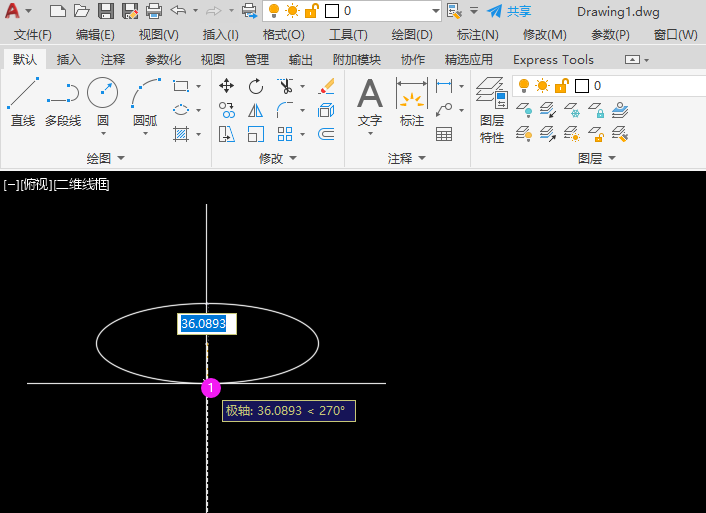Viewport: 706px width, 513px height.
Task: Select the Polyline (多段线) tool
Action: pos(62,101)
